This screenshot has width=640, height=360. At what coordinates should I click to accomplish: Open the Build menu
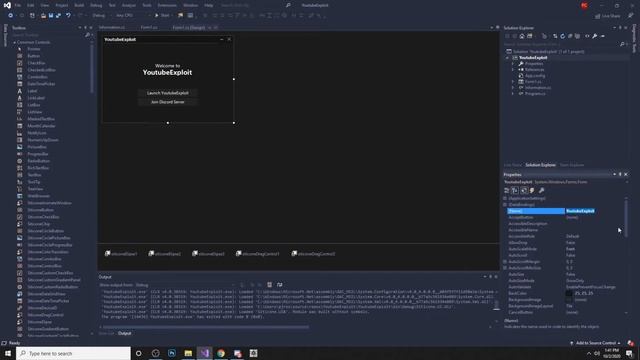(x=79, y=5)
